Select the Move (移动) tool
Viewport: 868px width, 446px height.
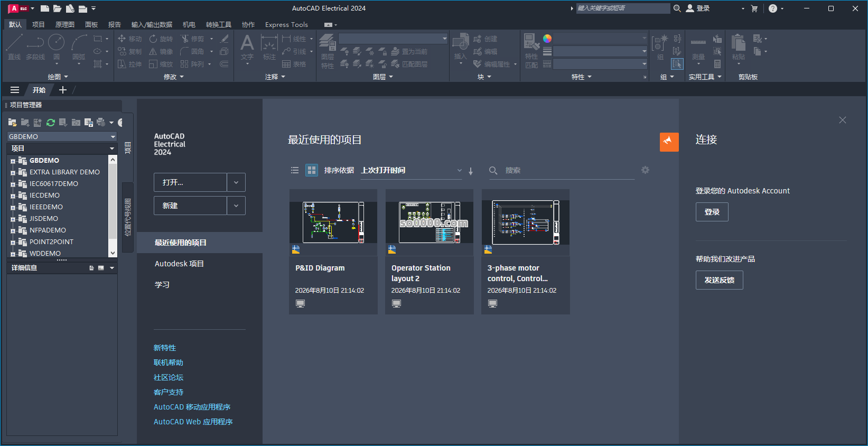coord(130,39)
